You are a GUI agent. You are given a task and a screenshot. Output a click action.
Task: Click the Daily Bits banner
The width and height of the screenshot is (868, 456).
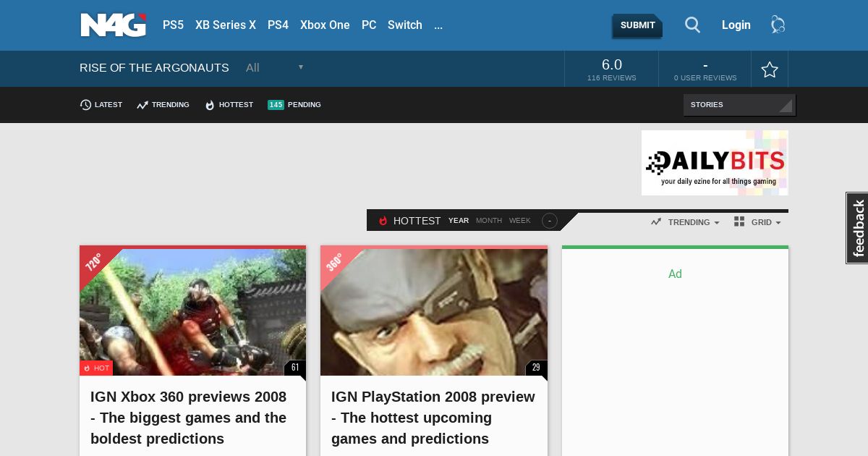[x=715, y=163]
